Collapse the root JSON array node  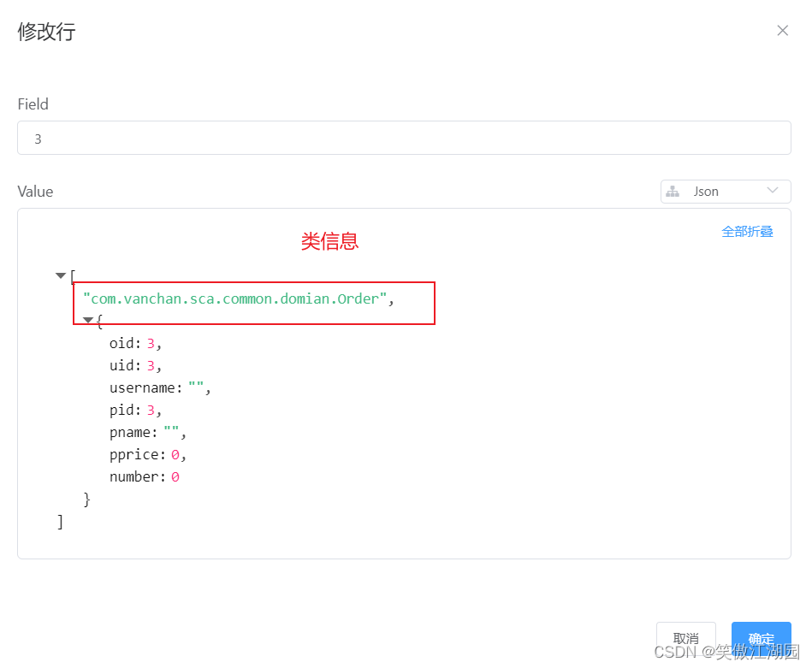point(60,275)
